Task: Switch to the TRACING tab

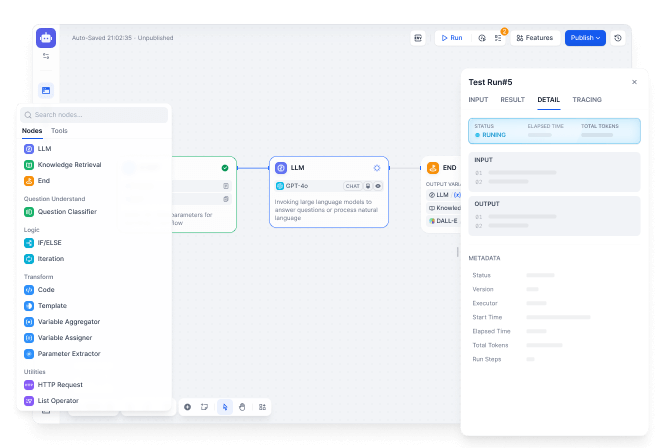Action: tap(587, 100)
